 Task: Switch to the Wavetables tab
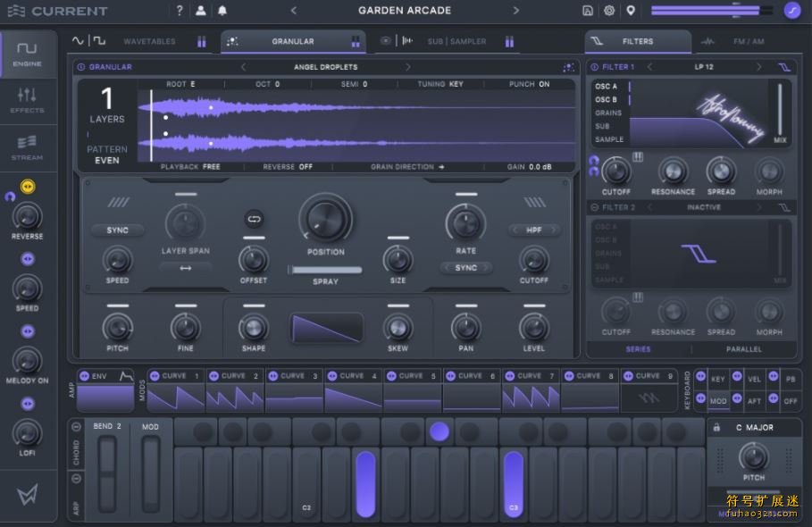(x=149, y=41)
